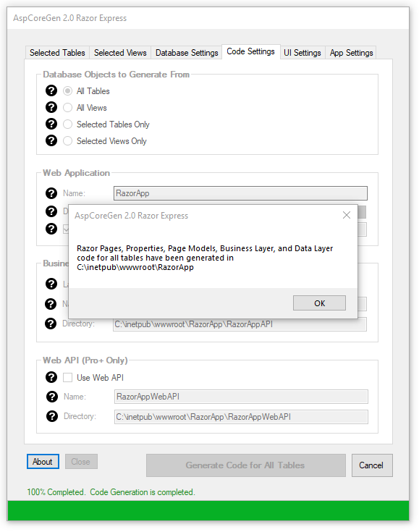Click the Cancel button

coord(372,465)
